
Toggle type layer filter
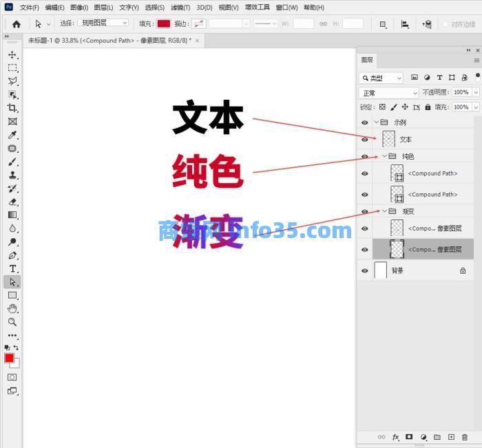439,78
